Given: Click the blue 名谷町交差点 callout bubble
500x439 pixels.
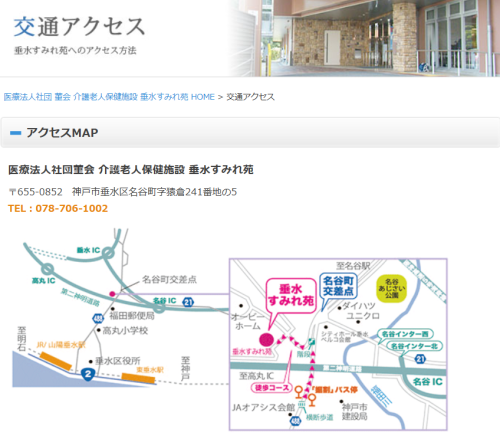Looking at the screenshot, I should pos(338,286).
